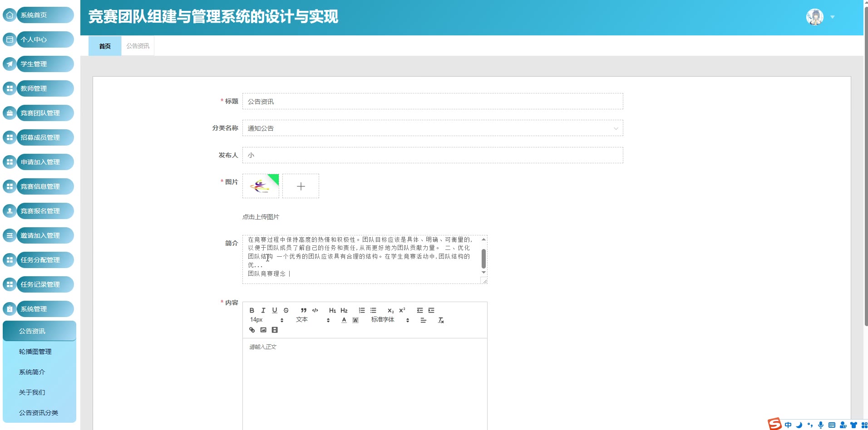Apply an ordered list in the editor
This screenshot has height=430, width=868.
click(362, 311)
